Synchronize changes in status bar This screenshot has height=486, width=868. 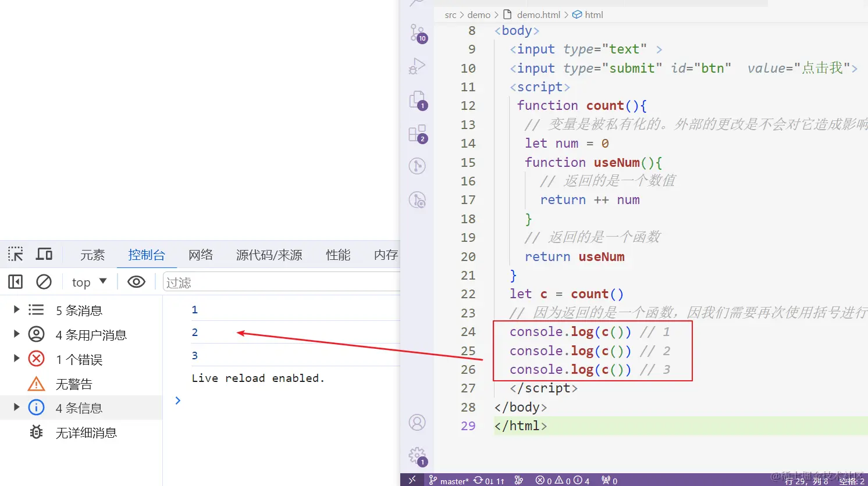(489, 481)
